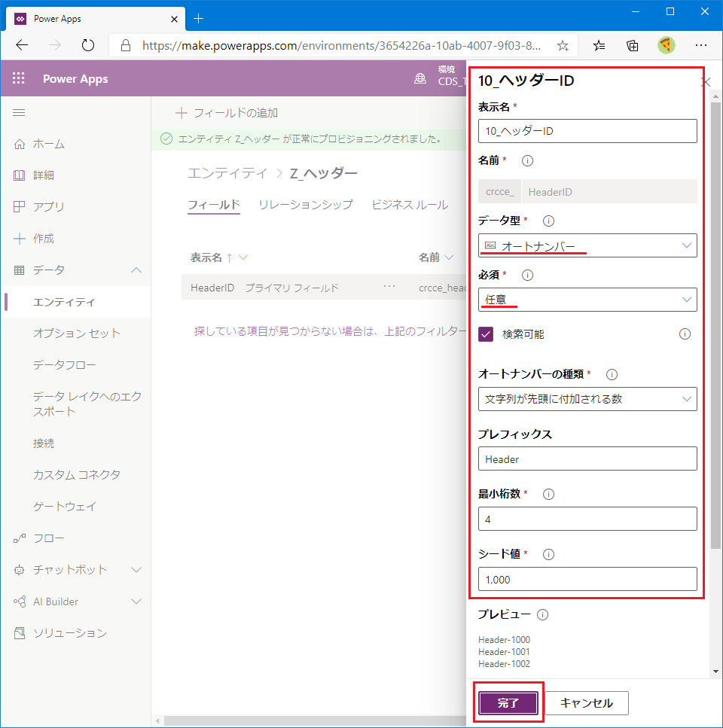Open browser settings ellipsis menu

[x=701, y=45]
